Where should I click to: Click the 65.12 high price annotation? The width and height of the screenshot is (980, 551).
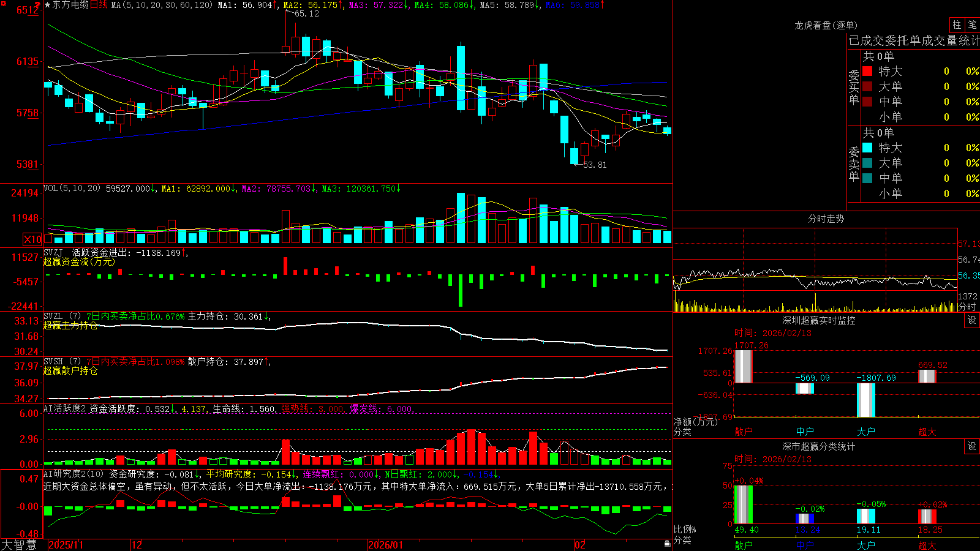click(x=307, y=14)
